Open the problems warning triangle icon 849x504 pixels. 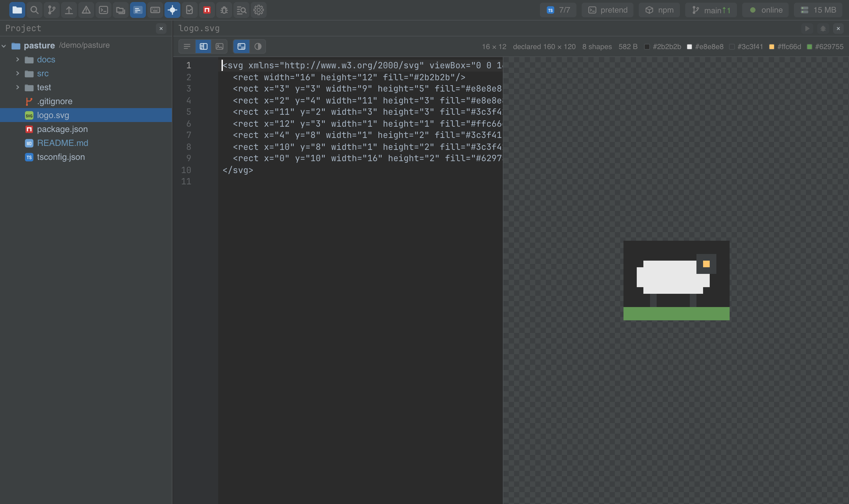point(86,10)
